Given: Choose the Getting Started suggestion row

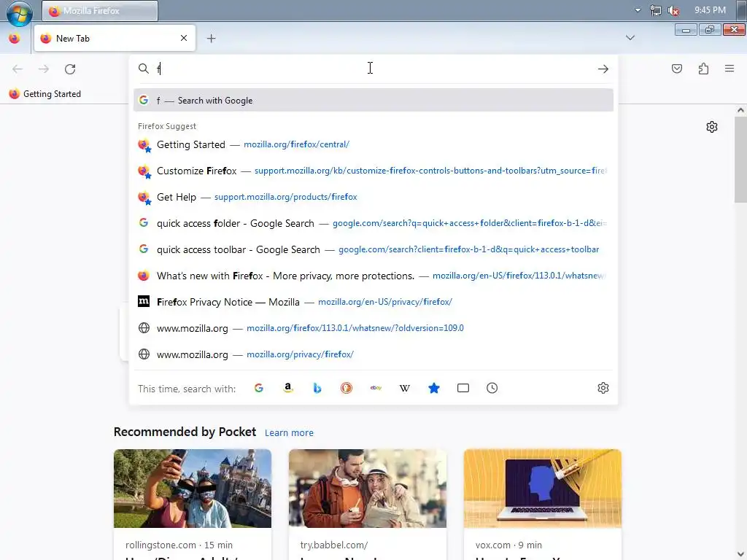Looking at the screenshot, I should click(373, 144).
